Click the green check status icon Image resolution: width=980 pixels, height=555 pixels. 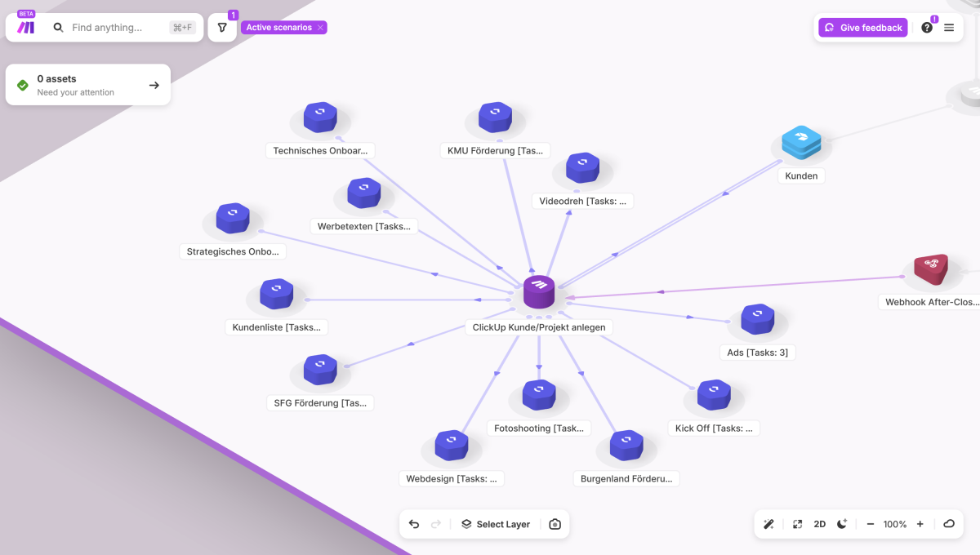(22, 85)
